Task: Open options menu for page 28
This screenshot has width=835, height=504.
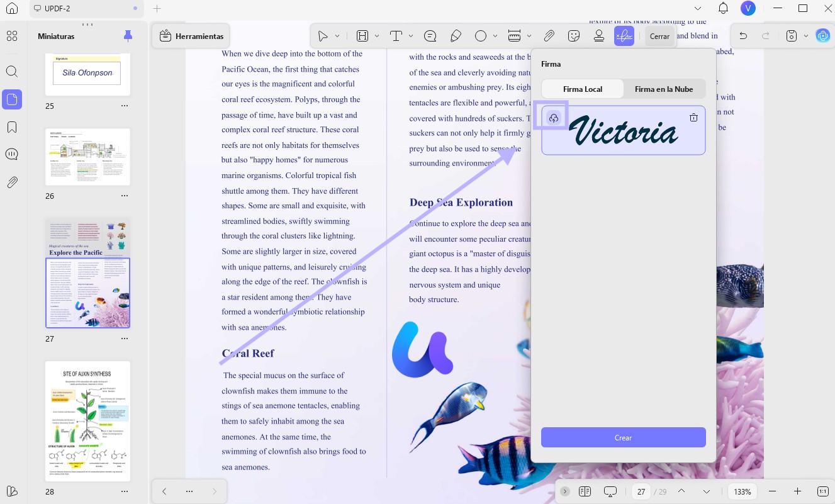Action: (x=125, y=491)
